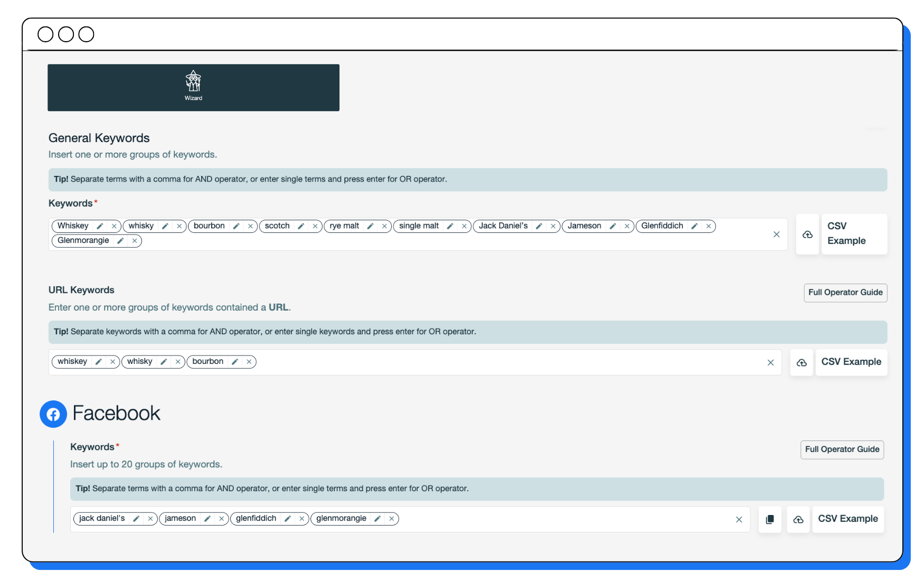
Task: Click the CSV upload cloud icon beside General Keywords
Action: tap(807, 235)
